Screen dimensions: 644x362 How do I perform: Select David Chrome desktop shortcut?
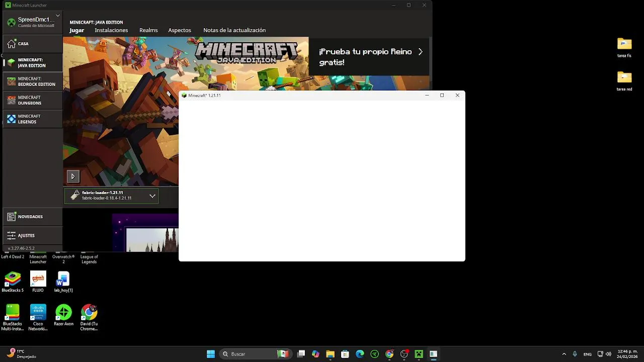click(x=89, y=318)
